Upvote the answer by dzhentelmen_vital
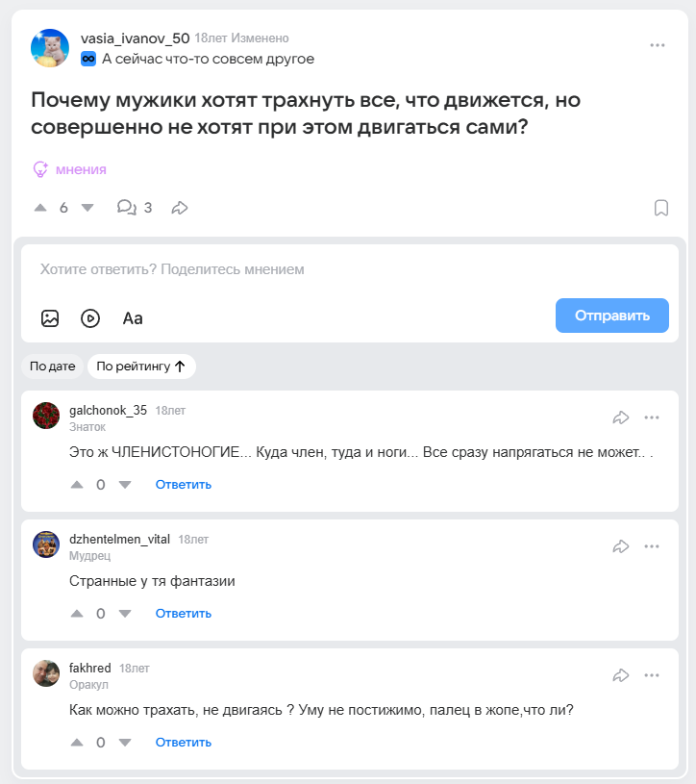This screenshot has width=696, height=784. pyautogui.click(x=78, y=614)
